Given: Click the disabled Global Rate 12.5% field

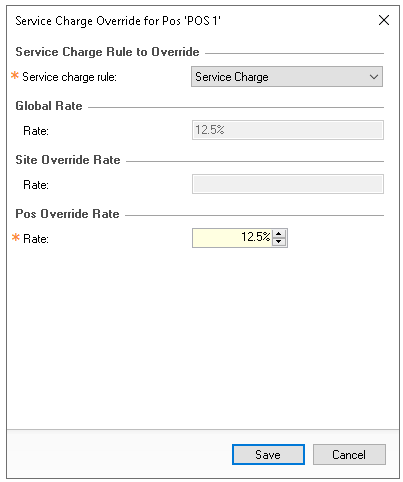Looking at the screenshot, I should [288, 130].
